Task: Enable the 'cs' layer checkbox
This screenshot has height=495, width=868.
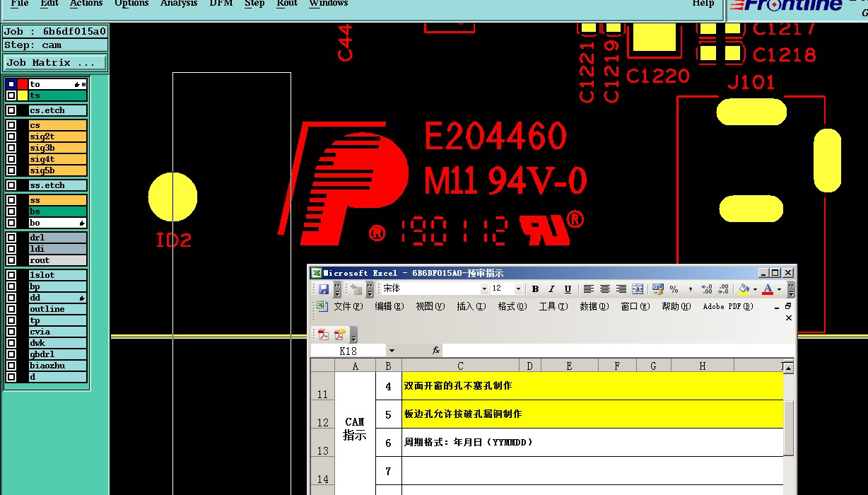Action: (11, 125)
